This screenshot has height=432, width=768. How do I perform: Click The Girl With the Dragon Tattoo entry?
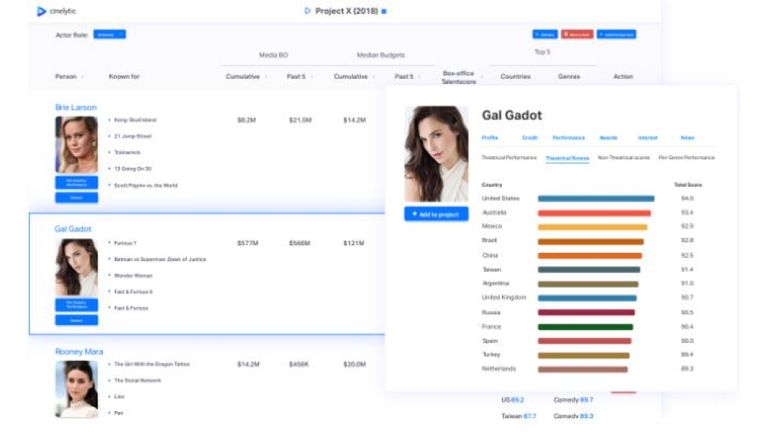tap(151, 364)
